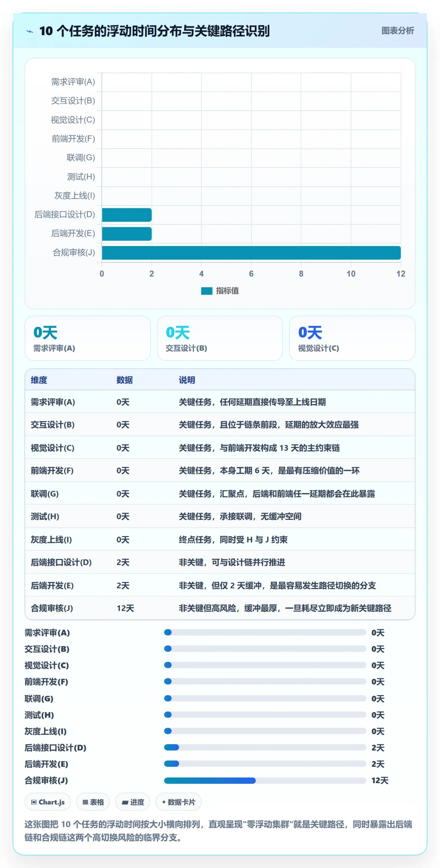
Task: Click the 需求评审(A) progress bar
Action: [265, 632]
